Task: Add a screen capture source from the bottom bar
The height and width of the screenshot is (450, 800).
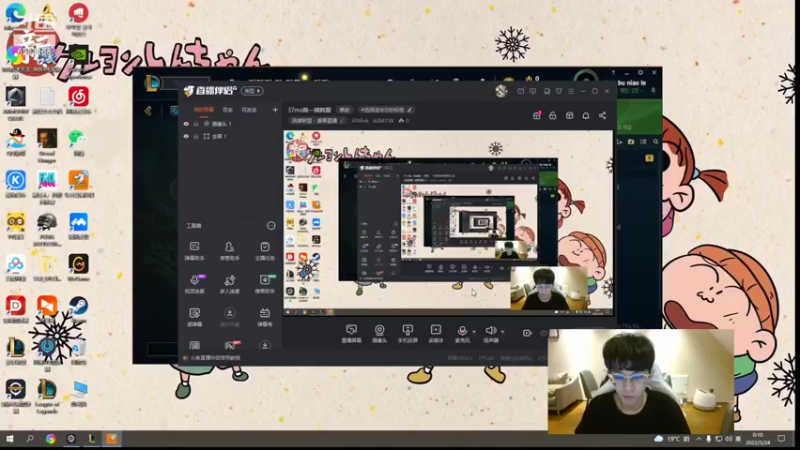Action: coord(351,333)
